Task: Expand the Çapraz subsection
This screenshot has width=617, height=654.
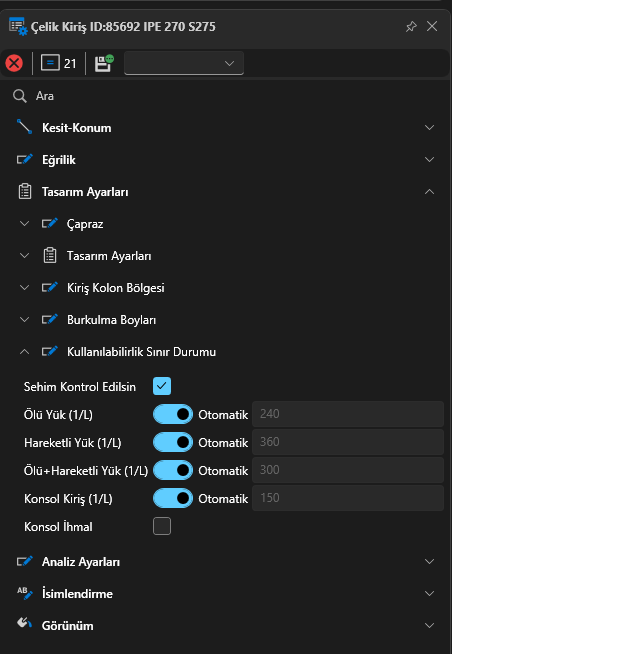Action: [x=25, y=224]
